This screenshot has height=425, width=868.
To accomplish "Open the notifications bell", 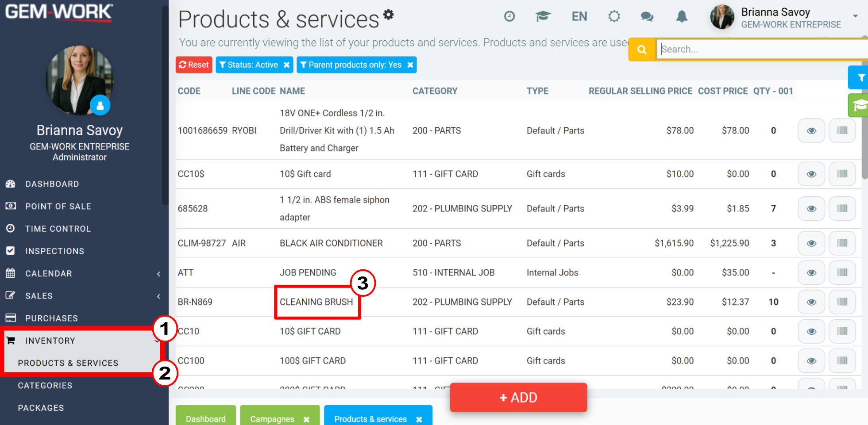I will (x=682, y=17).
